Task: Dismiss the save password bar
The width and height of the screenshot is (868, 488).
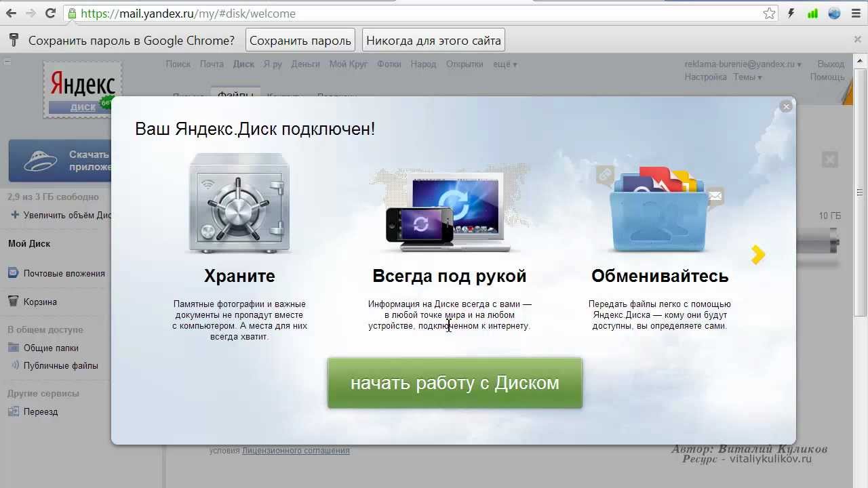Action: (857, 39)
